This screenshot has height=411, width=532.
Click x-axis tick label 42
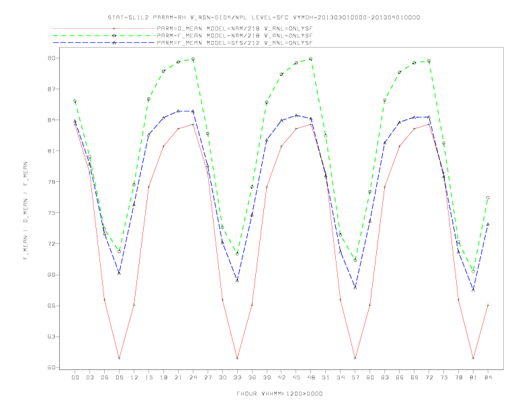tap(281, 377)
